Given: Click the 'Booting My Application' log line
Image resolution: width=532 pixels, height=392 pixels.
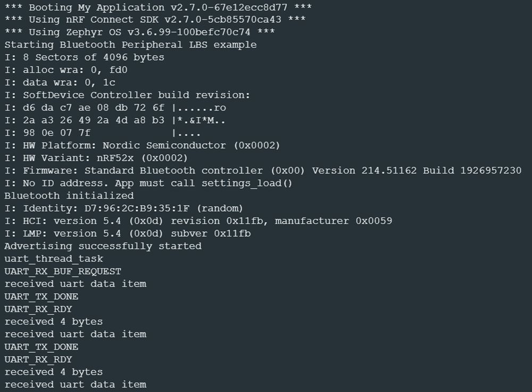Looking at the screenshot, I should (158, 7).
